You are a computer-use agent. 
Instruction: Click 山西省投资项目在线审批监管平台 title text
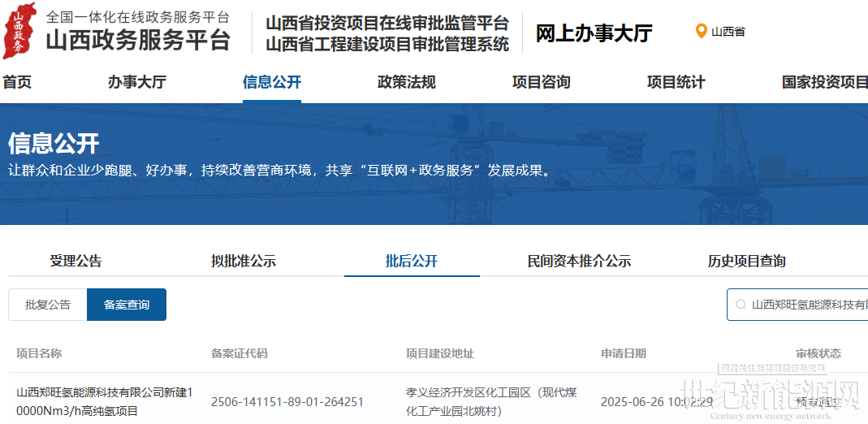(x=387, y=23)
